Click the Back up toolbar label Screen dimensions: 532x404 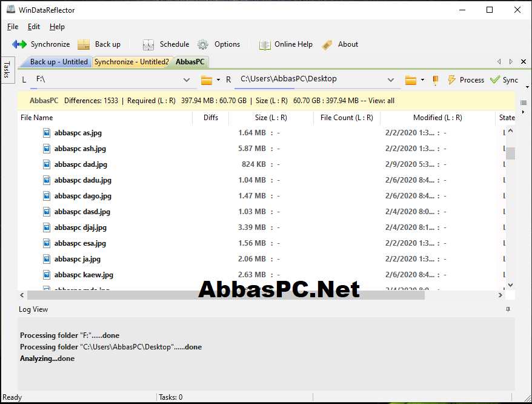pos(108,44)
